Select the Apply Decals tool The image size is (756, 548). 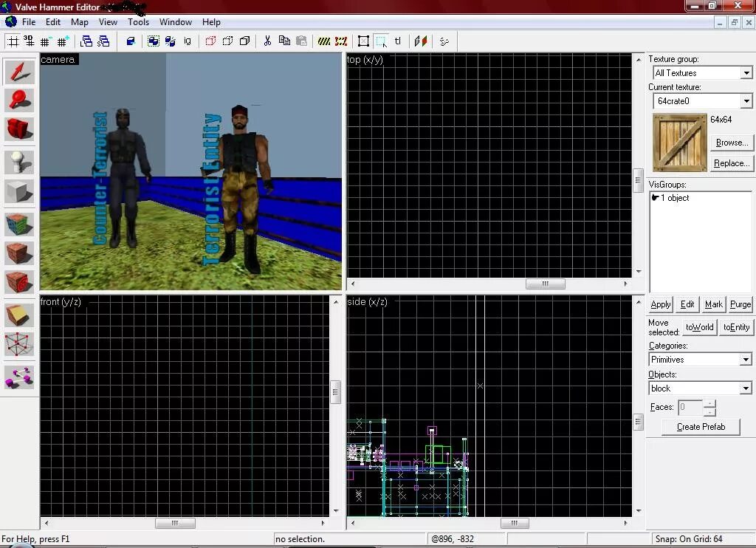click(x=19, y=282)
